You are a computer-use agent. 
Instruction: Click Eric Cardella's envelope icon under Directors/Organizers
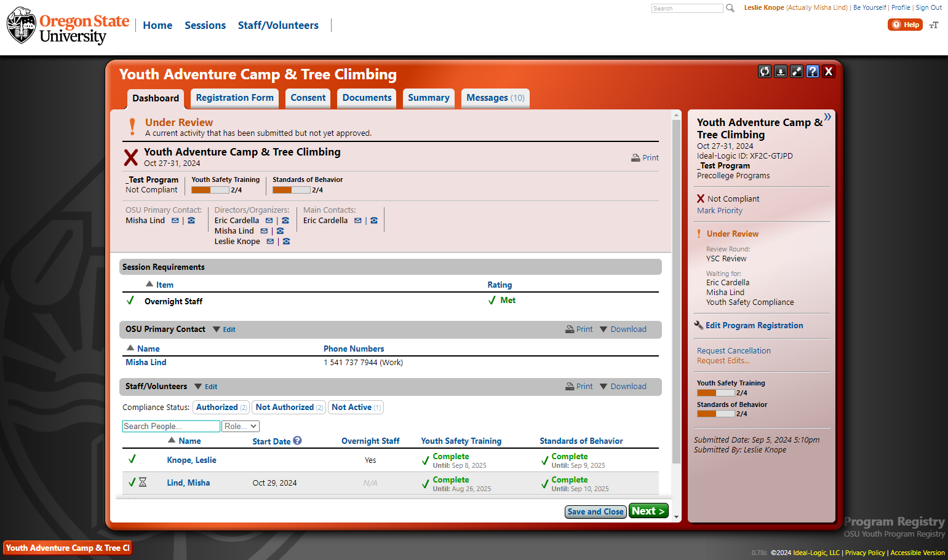tap(269, 221)
